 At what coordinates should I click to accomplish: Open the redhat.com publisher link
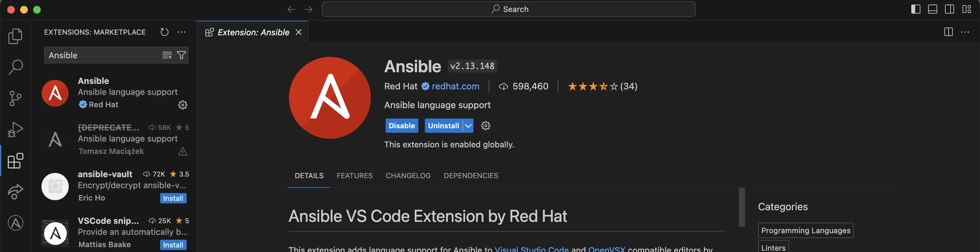[455, 86]
